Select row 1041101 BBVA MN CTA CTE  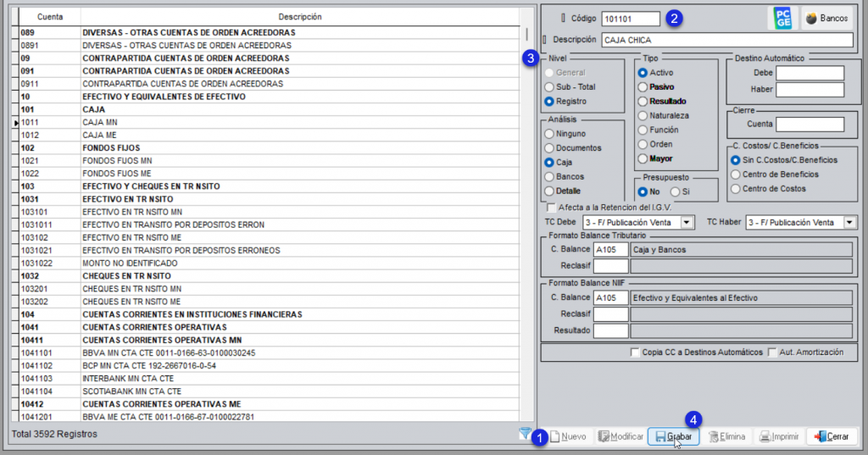click(x=270, y=352)
